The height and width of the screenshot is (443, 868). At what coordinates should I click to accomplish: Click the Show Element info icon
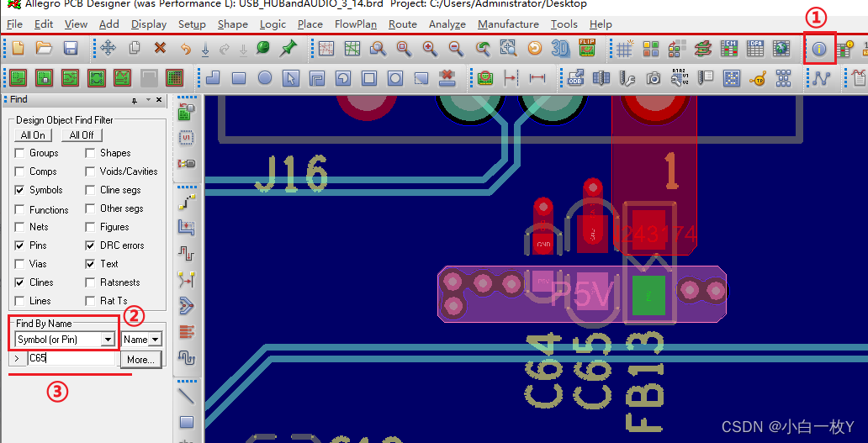818,49
